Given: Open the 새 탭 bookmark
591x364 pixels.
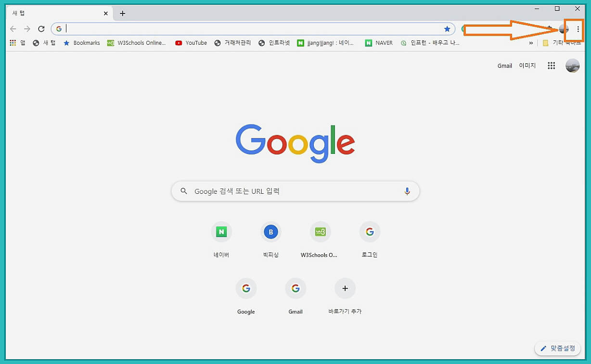Looking at the screenshot, I should click(44, 43).
